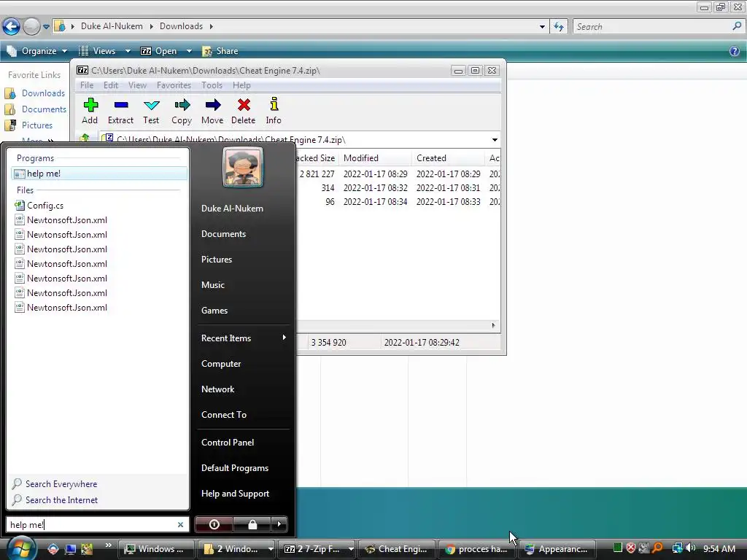Click the Explorer refresh button
The width and height of the screenshot is (747, 560).
(x=558, y=27)
